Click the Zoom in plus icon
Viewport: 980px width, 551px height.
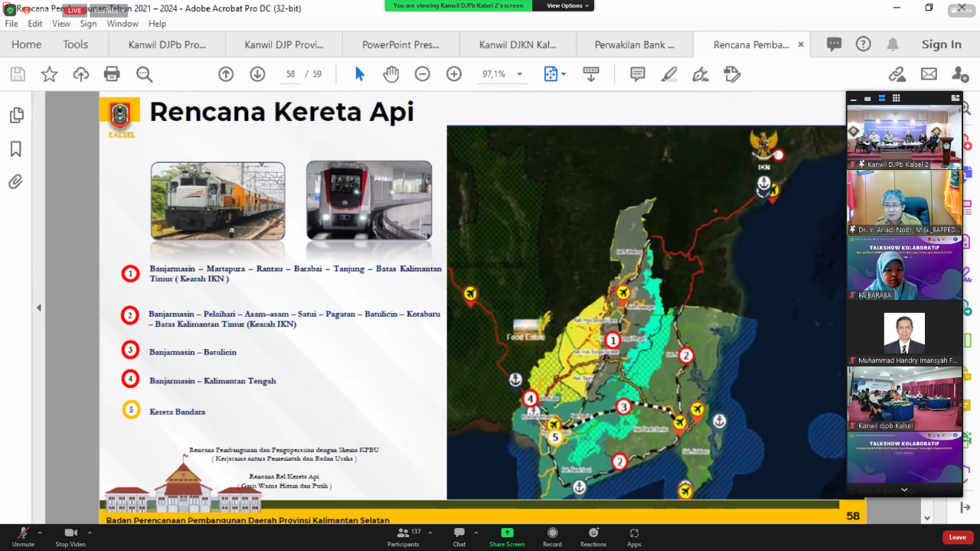(x=454, y=74)
